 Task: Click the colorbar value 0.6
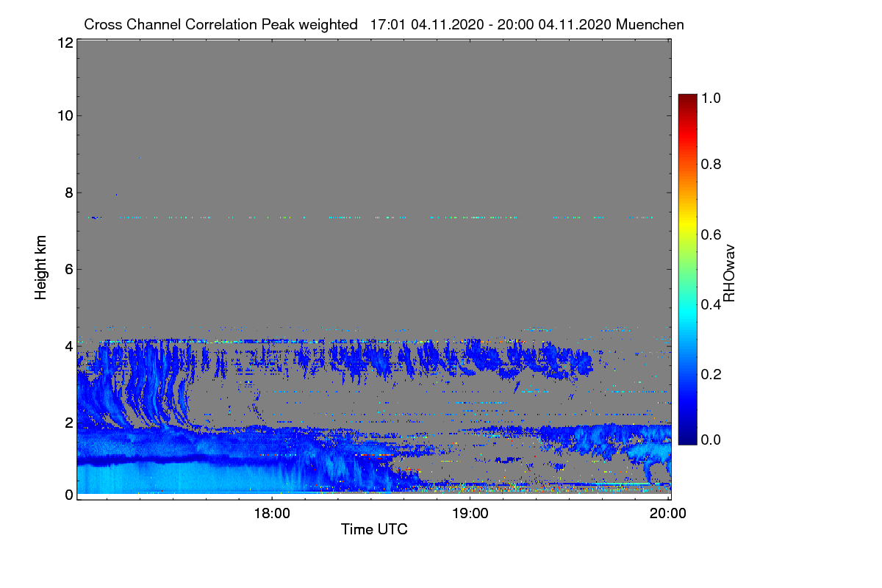pyautogui.click(x=712, y=234)
